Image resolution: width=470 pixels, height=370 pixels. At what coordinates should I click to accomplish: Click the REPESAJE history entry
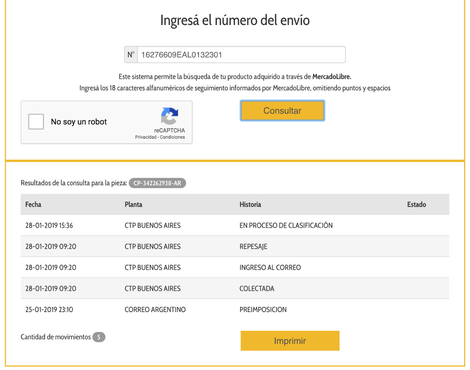tap(253, 246)
